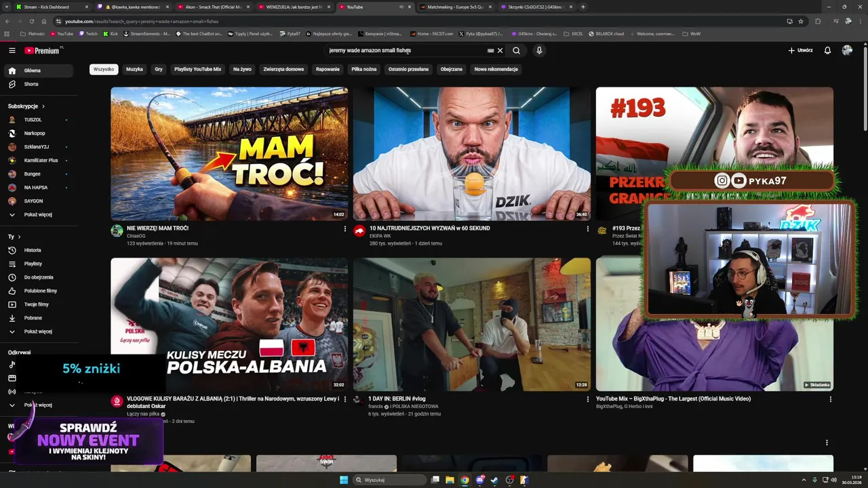Expand Pokaż więcej under Subskrypcje
This screenshot has width=868, height=488.
[38, 215]
